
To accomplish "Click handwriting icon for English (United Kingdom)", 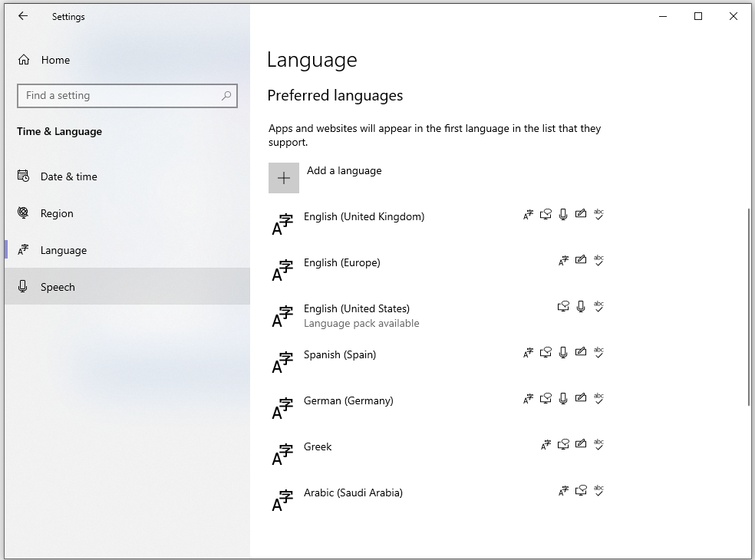I will pyautogui.click(x=581, y=214).
